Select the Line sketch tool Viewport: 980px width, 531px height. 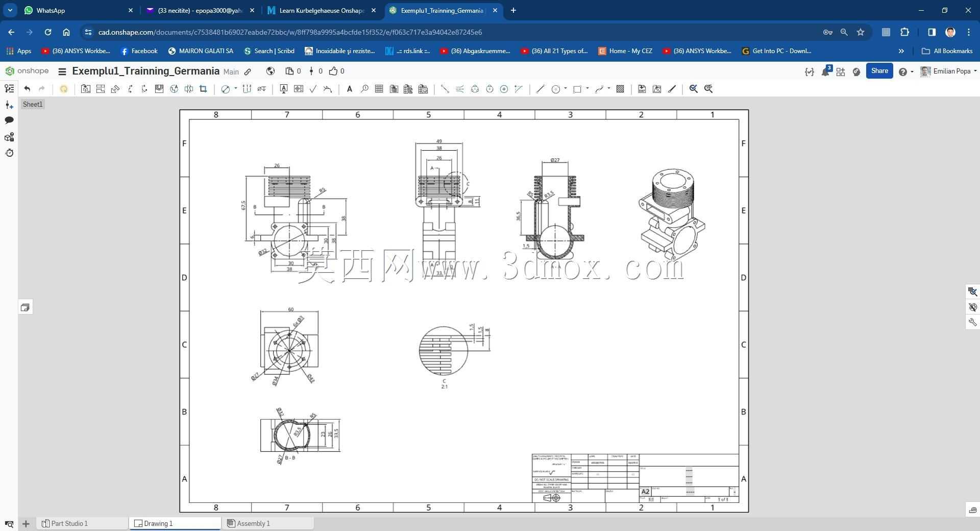click(x=540, y=89)
